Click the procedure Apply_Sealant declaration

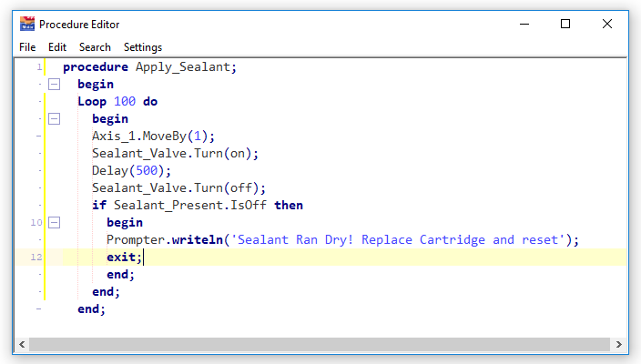pos(149,67)
